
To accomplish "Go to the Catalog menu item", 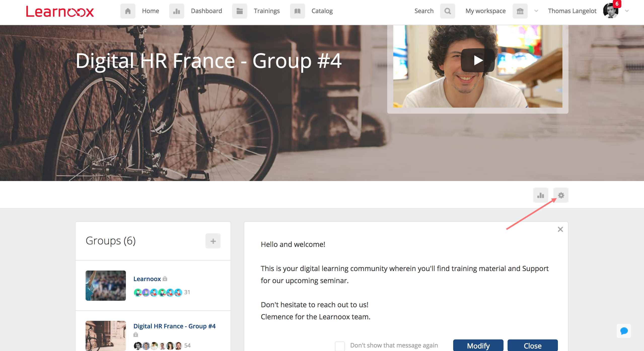I will (322, 11).
